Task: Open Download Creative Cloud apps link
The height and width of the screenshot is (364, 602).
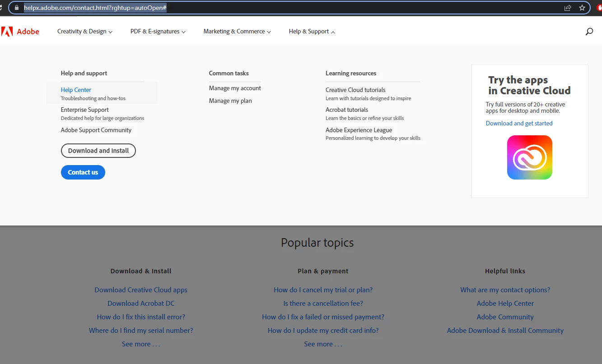Action: click(141, 290)
